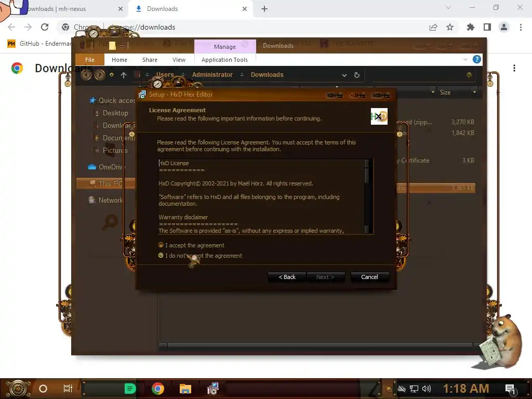Open Cortana circle on taskbar

tap(43, 389)
